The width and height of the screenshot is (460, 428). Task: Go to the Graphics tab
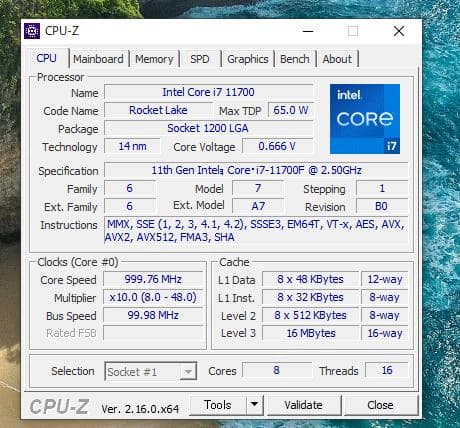tap(248, 59)
